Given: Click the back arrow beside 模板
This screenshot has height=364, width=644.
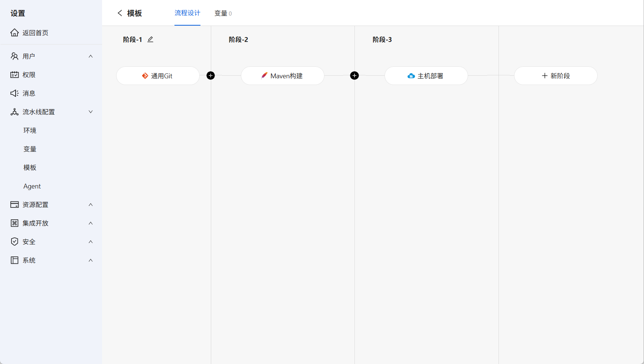Looking at the screenshot, I should pos(120,13).
